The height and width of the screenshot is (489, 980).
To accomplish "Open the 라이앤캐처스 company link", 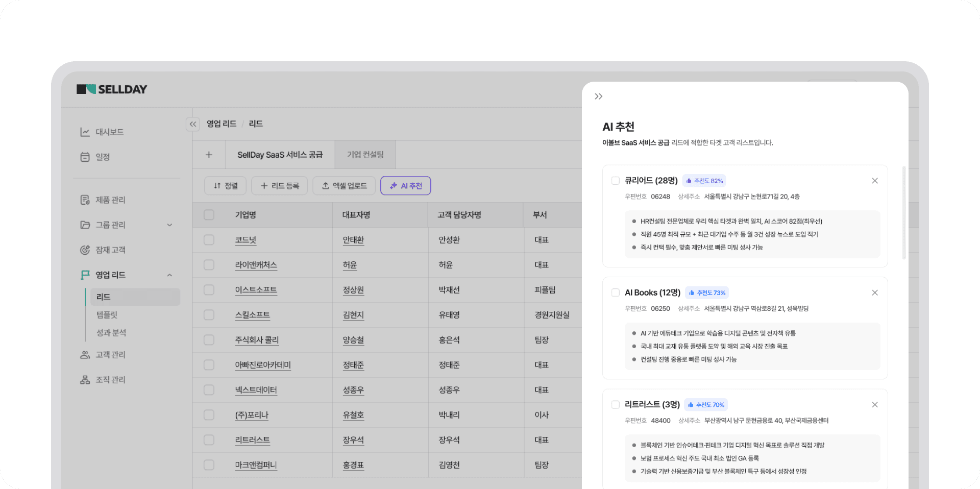I will click(256, 265).
